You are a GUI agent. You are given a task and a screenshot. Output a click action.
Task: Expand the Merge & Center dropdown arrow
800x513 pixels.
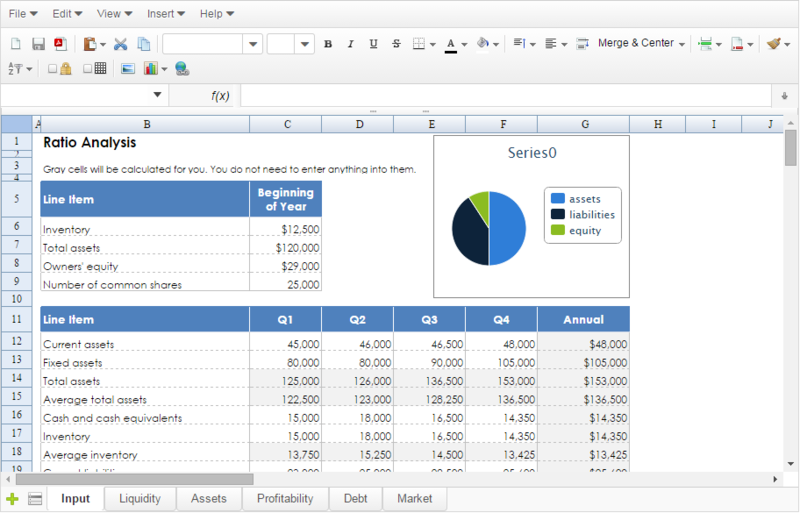pos(681,44)
